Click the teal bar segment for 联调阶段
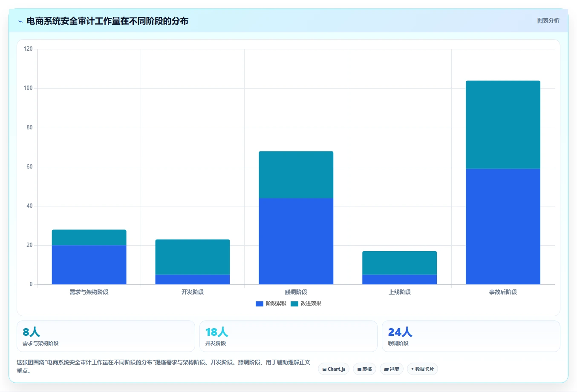 pos(296,175)
